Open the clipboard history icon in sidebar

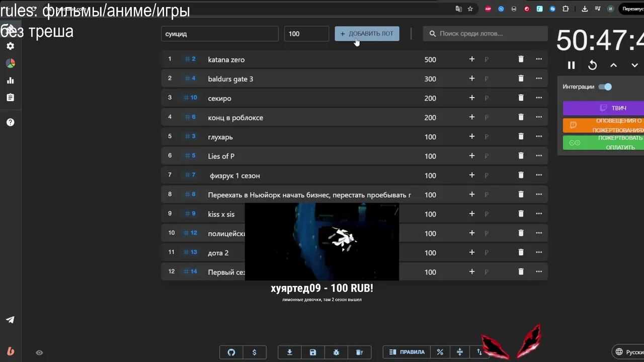pyautogui.click(x=10, y=98)
